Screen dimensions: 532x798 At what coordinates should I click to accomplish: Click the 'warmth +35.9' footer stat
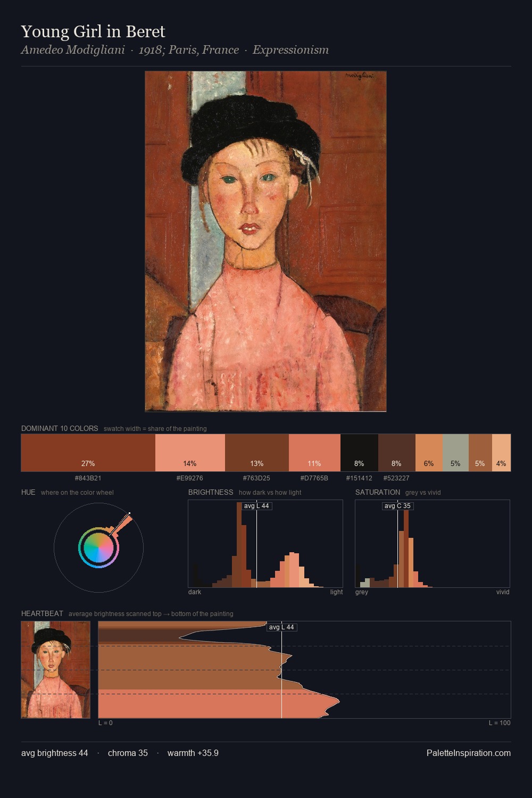(x=193, y=753)
